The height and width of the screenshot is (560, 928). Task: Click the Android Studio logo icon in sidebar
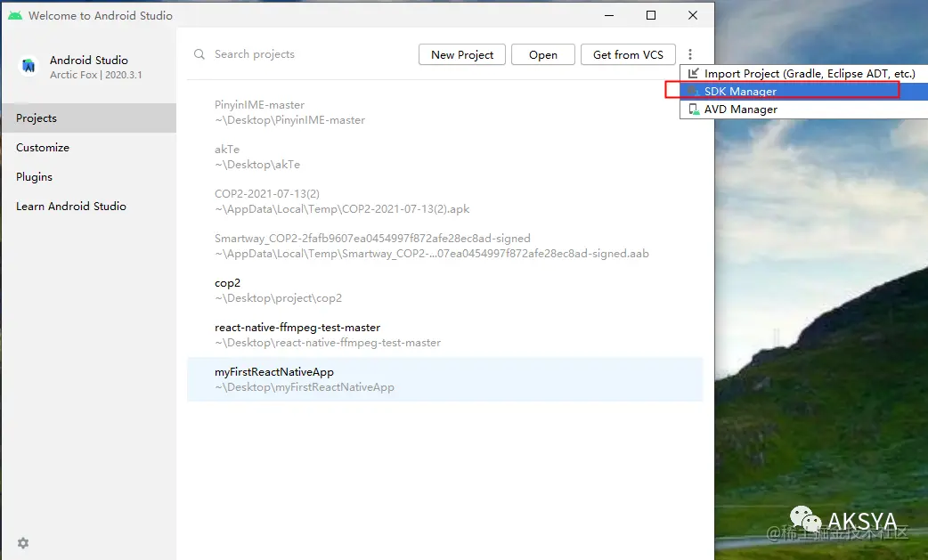click(x=28, y=66)
